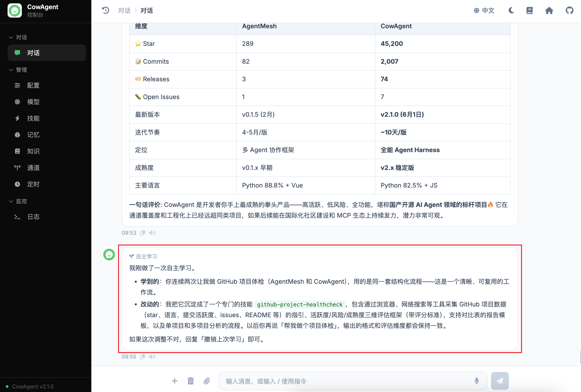Click the github-project-healthcheck skill code tag
Image resolution: width=581 pixels, height=392 pixels.
tap(299, 304)
